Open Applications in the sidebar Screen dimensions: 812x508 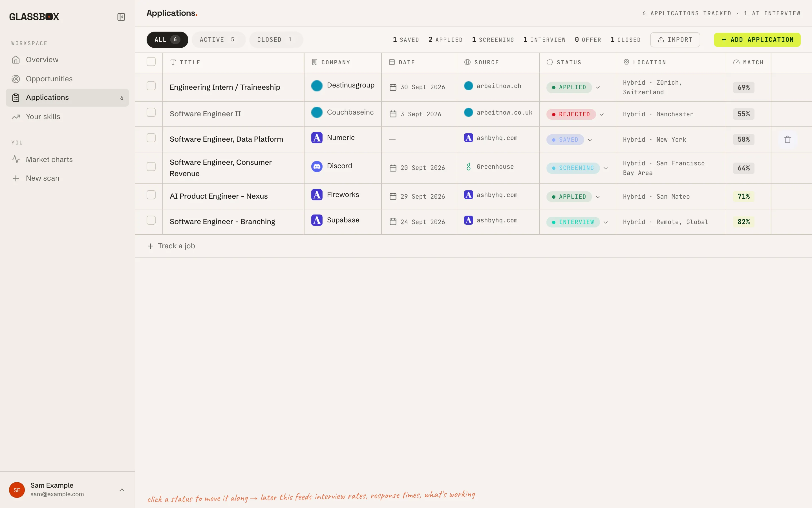click(67, 98)
